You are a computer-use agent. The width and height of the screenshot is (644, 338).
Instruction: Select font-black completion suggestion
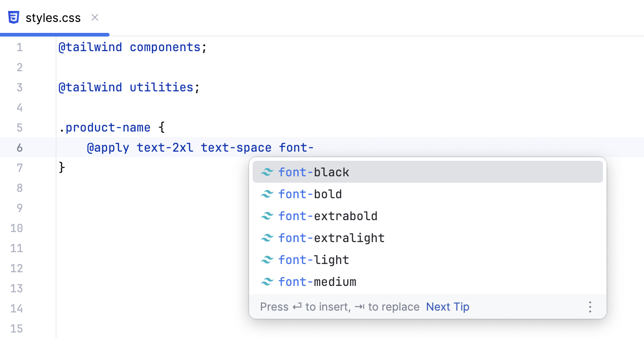pos(314,172)
